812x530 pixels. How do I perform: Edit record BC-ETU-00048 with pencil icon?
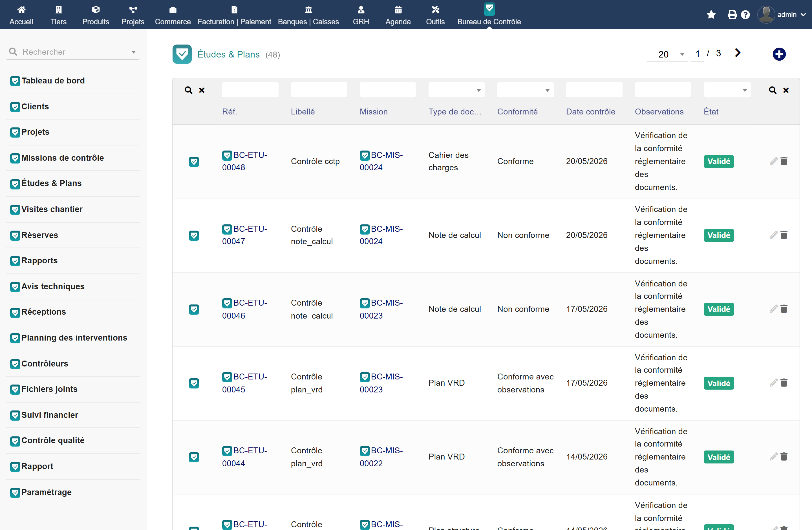pos(773,161)
